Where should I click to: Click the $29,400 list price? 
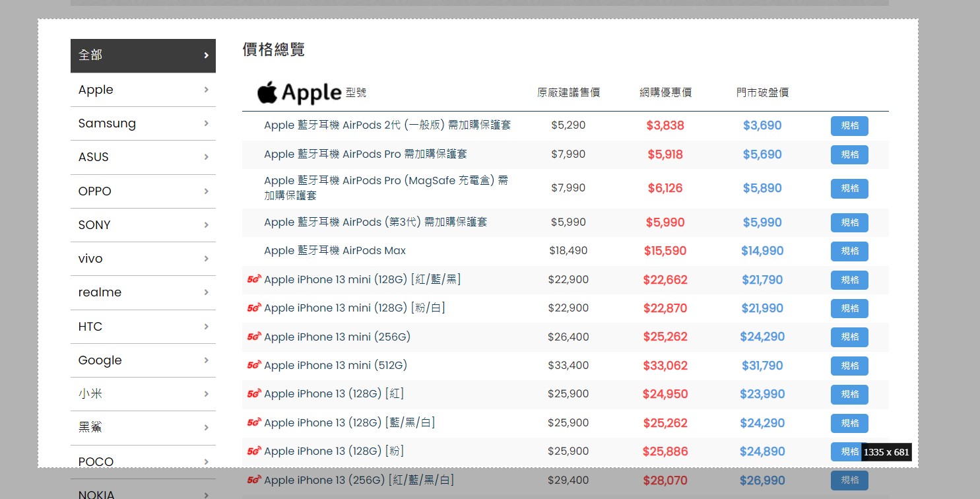point(568,481)
